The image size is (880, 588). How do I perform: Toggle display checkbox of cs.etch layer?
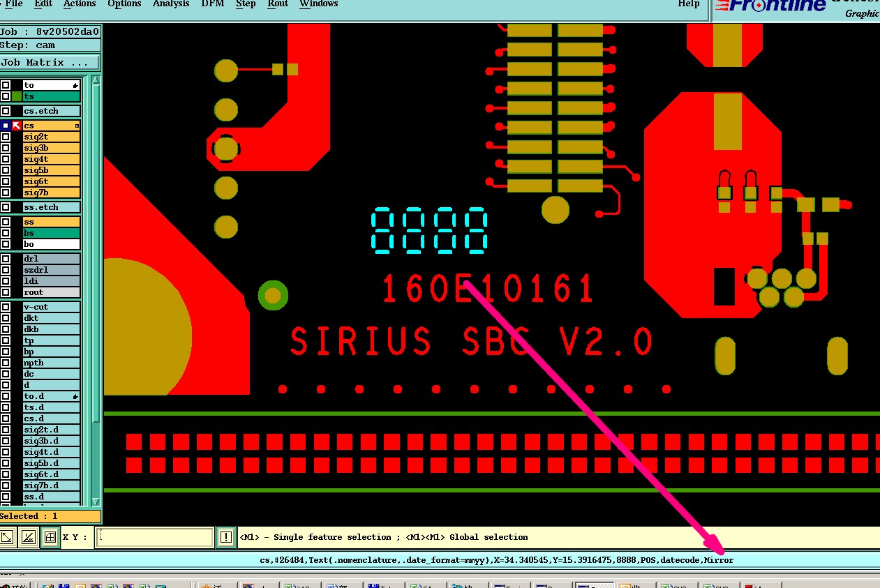tap(6, 111)
